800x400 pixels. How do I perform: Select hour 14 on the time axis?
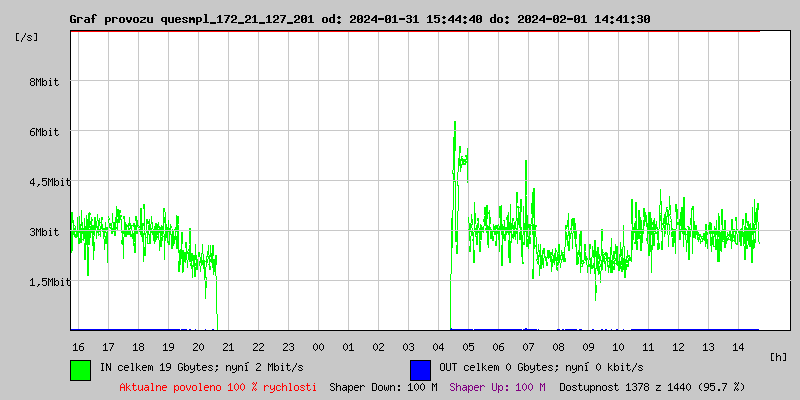pyautogui.click(x=738, y=346)
